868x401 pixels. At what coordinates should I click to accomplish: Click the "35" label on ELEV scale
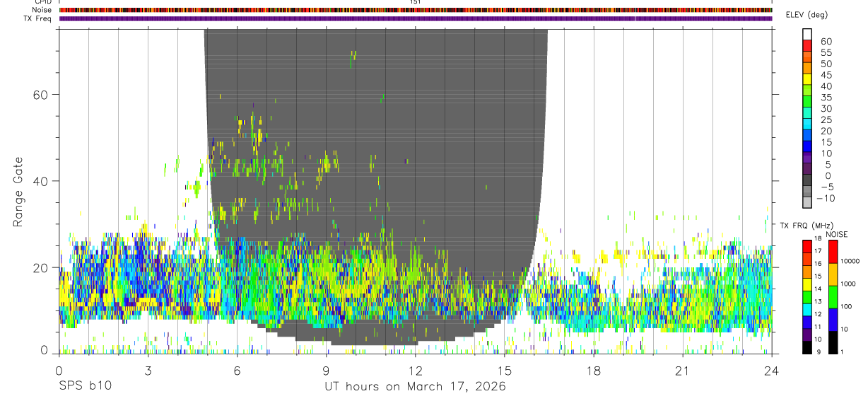click(x=826, y=98)
